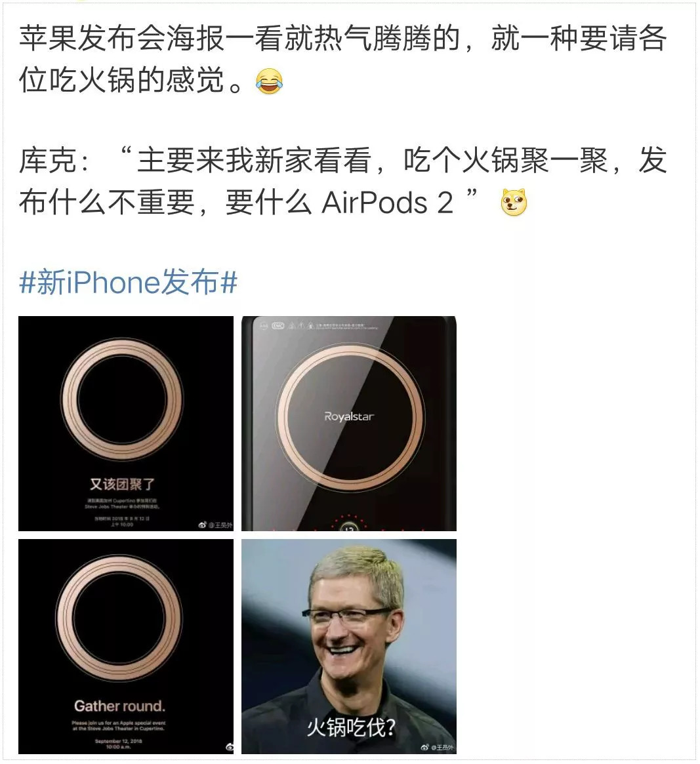Open the Royalstar induction cooker image
Viewport: 700px width, 764px height.
tap(349, 424)
